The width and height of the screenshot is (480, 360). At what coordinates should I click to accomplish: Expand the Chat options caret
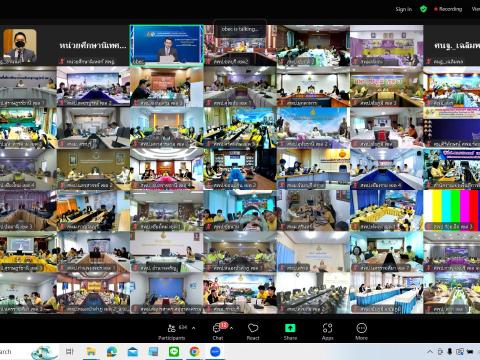tap(231, 328)
